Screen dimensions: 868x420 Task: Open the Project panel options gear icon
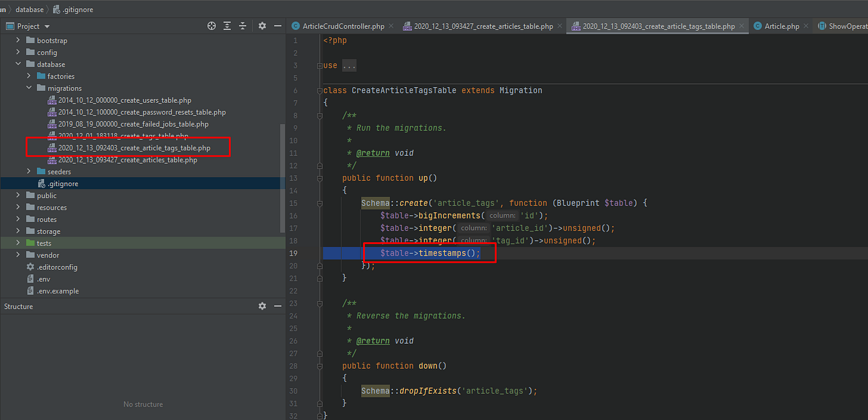click(x=262, y=26)
